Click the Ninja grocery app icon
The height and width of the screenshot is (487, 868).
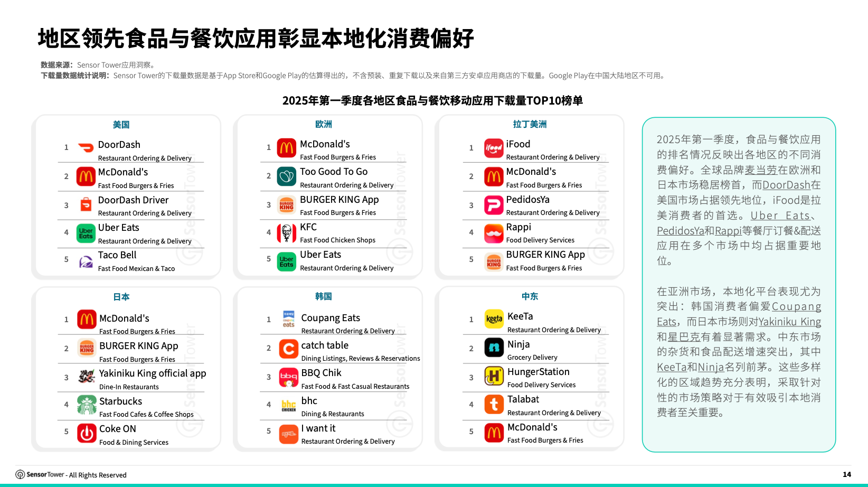click(x=494, y=348)
